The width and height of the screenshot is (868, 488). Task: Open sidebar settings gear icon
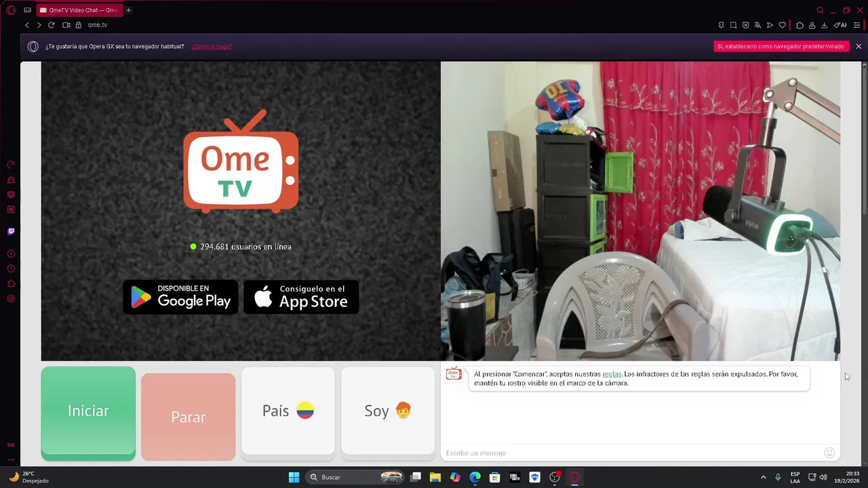[11, 298]
